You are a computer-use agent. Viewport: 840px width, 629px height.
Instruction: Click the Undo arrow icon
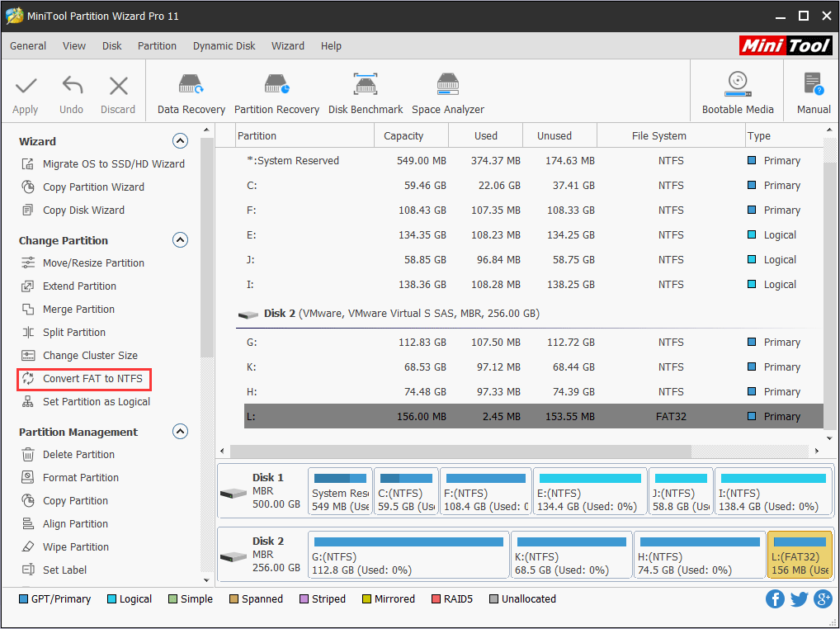point(72,86)
